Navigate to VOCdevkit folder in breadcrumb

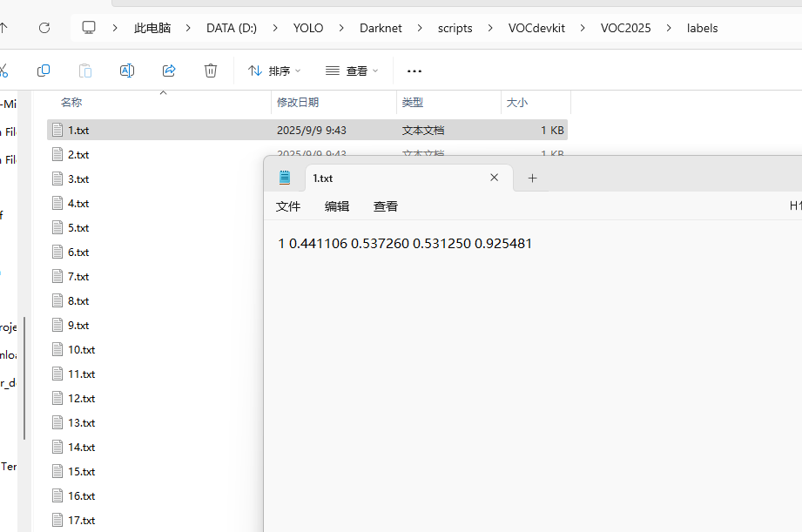coord(536,28)
